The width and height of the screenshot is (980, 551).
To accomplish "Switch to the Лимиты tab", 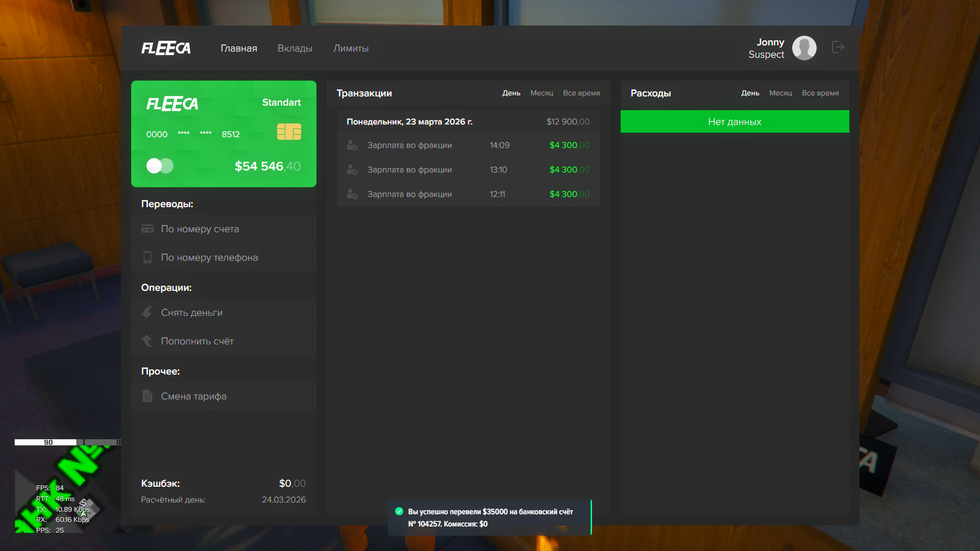I will click(351, 48).
